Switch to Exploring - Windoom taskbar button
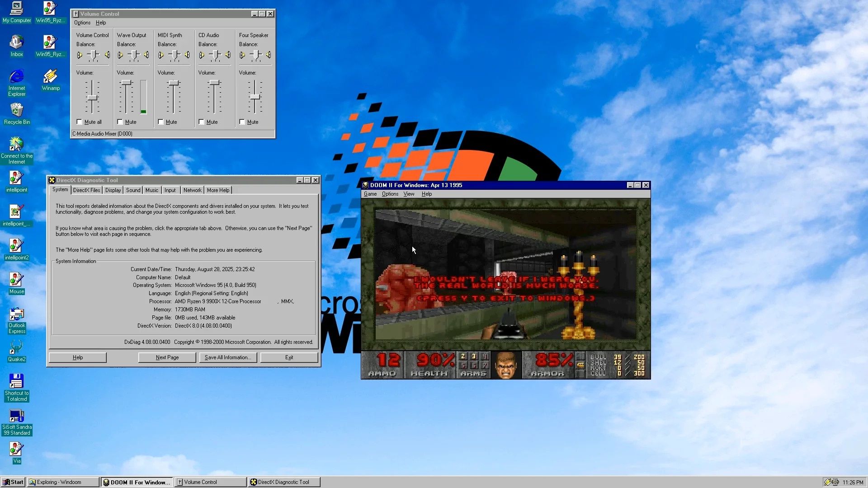The image size is (868, 488). [x=63, y=482]
